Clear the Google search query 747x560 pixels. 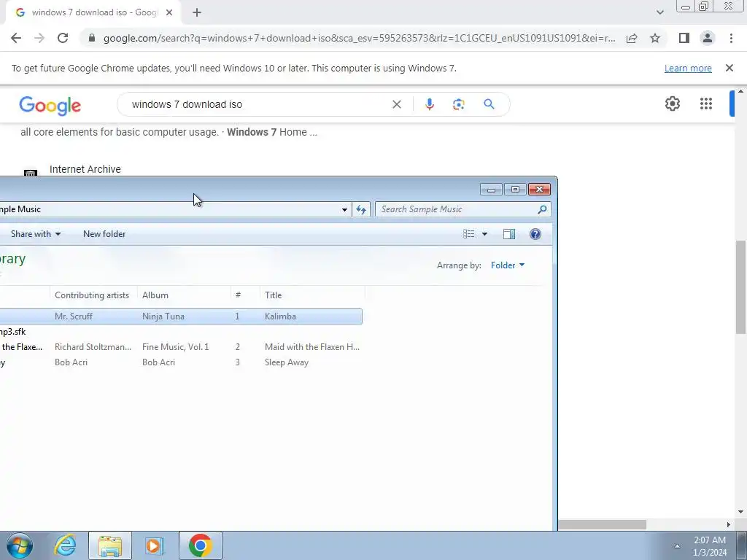[x=396, y=104]
